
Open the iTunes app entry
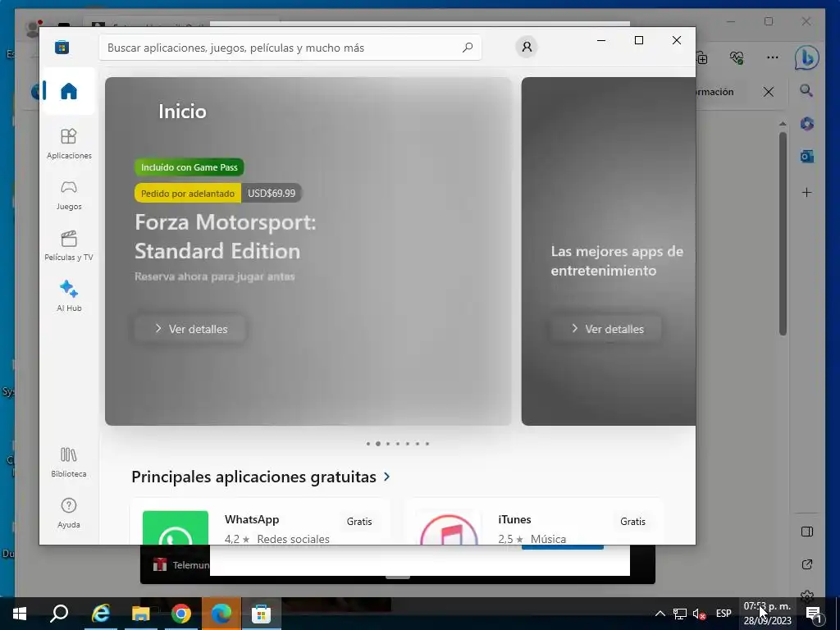tap(534, 521)
